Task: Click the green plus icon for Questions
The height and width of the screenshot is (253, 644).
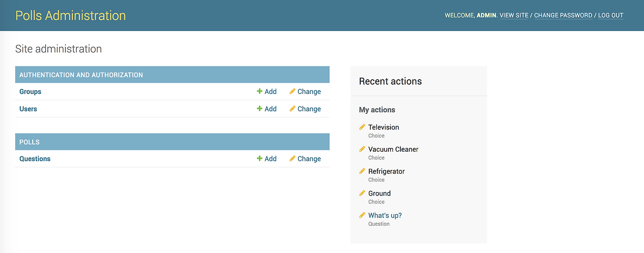Action: pos(260,159)
